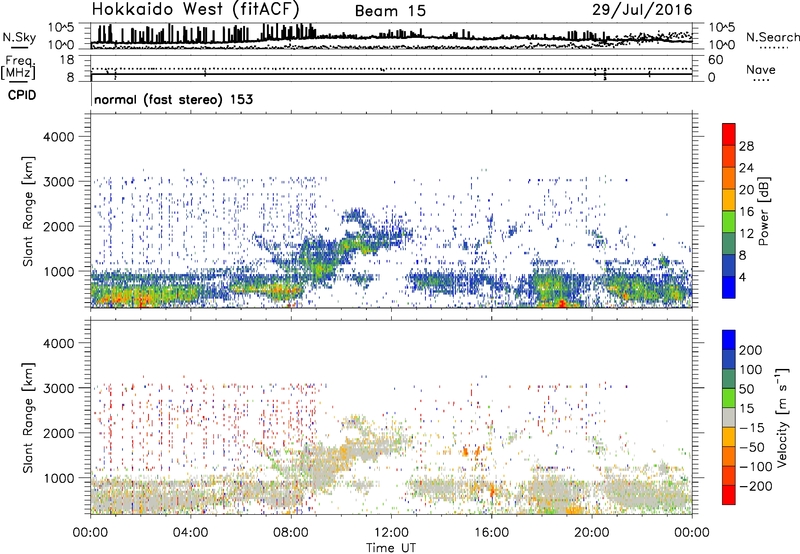Click the "-50" label on the velocity colorbar
The width and height of the screenshot is (800, 554).
[x=751, y=448]
